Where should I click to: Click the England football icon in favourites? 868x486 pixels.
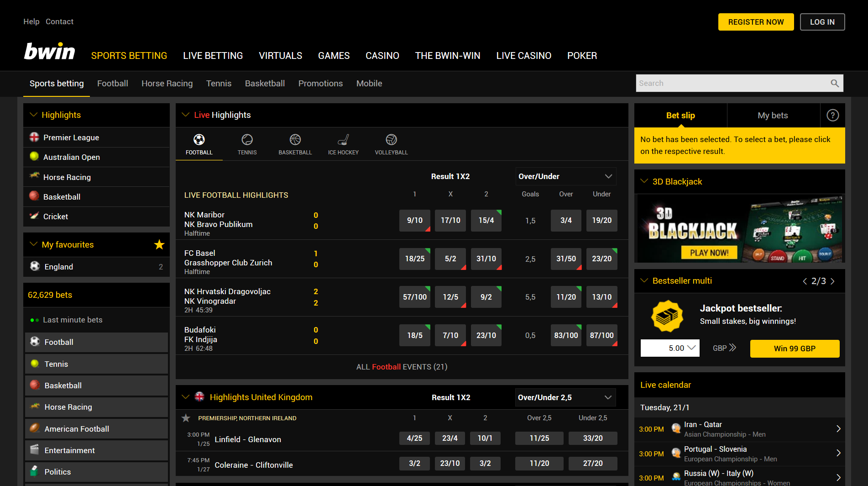pos(35,266)
